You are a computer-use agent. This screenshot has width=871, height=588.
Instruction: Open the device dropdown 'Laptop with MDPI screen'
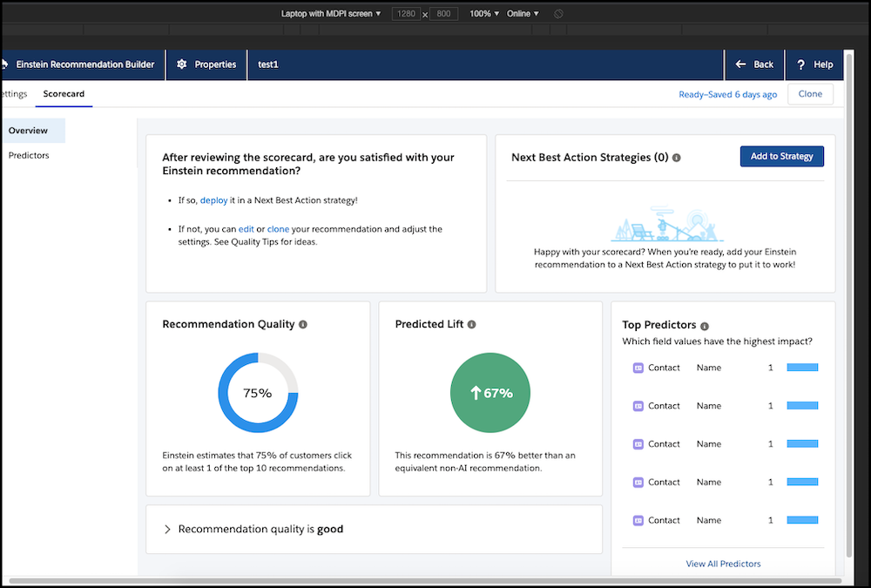tap(331, 14)
